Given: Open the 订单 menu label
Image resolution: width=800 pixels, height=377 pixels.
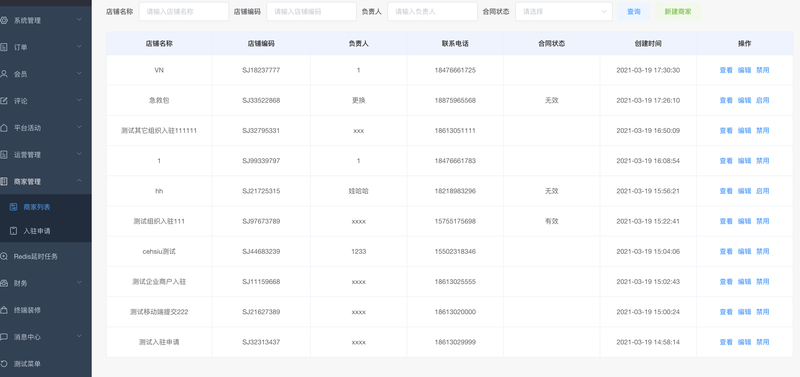Looking at the screenshot, I should coord(20,47).
